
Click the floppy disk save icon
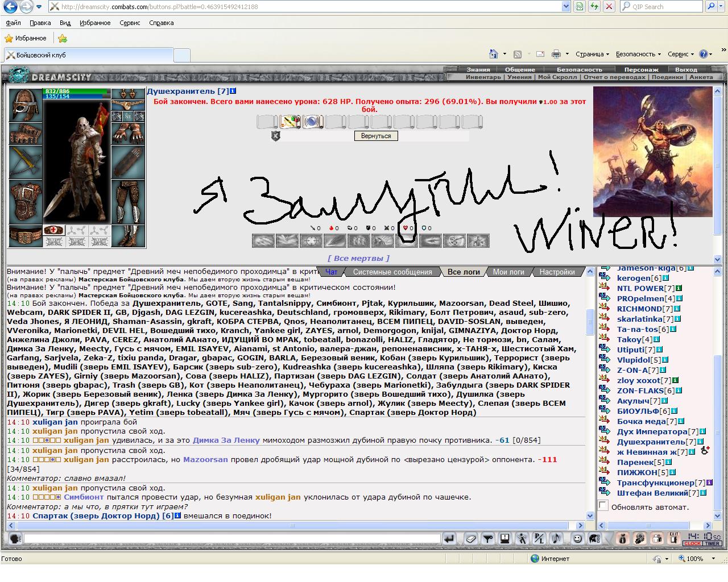[x=504, y=538]
